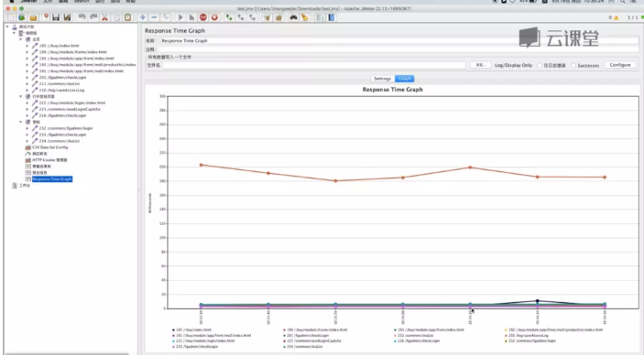Open the JMeter menu in the menu bar
This screenshot has height=356, width=644.
(x=28, y=1)
